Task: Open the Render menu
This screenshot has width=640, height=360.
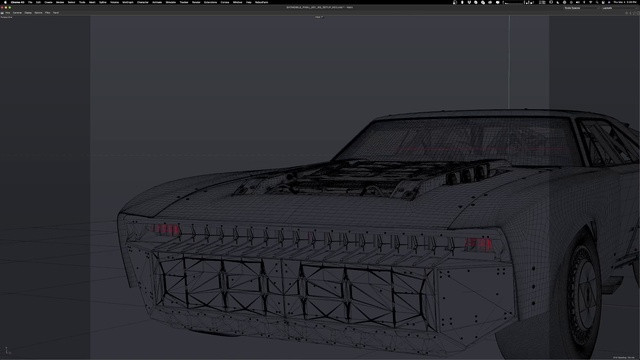Action: [196, 2]
